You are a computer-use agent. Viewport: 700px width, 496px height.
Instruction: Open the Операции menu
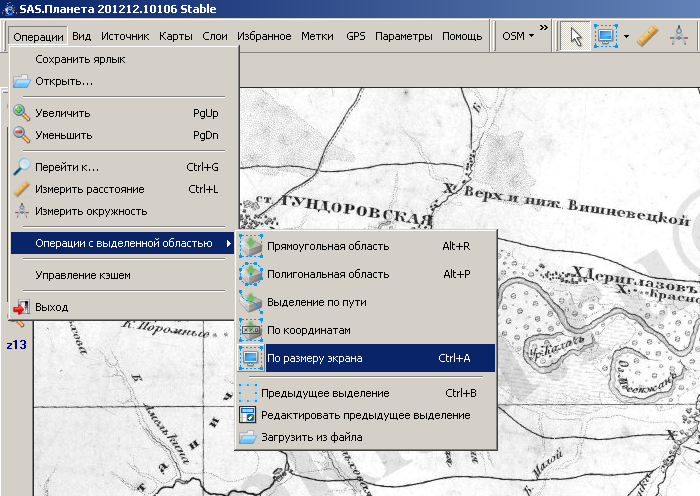point(38,37)
